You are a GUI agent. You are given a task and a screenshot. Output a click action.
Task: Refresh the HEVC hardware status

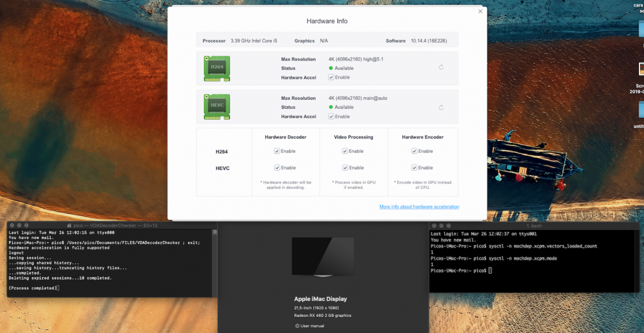click(441, 108)
